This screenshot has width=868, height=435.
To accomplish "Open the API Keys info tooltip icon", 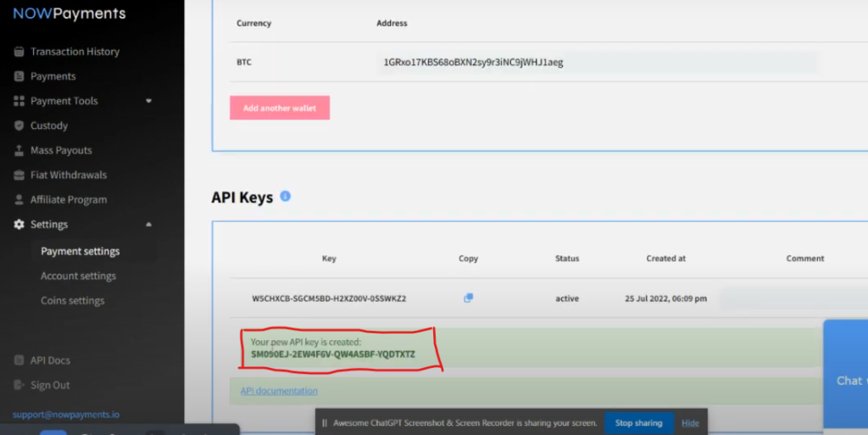I will [285, 196].
